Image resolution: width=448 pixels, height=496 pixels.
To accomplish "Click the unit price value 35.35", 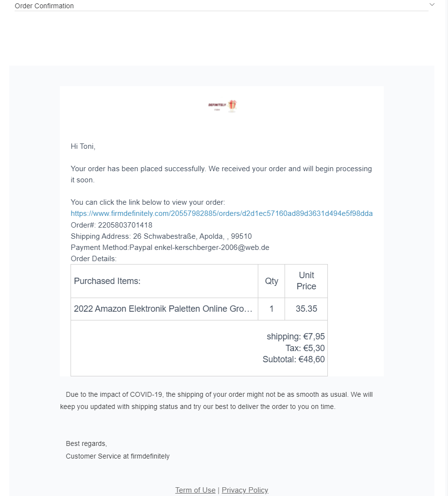I will click(x=306, y=309).
